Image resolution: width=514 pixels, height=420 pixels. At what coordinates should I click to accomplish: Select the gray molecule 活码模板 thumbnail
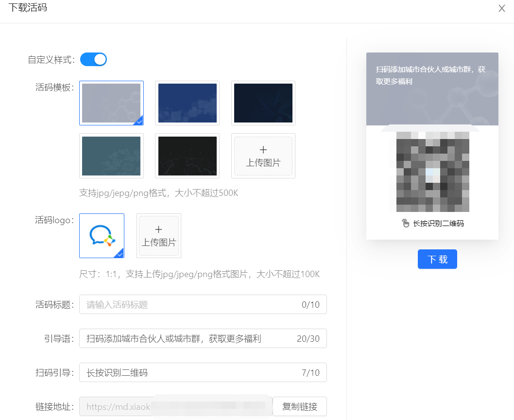111,103
